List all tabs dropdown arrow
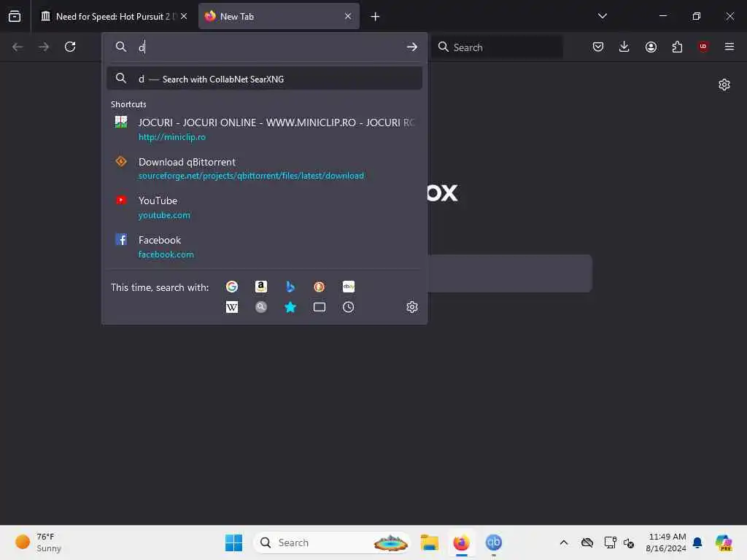The height and width of the screenshot is (560, 747). click(603, 16)
